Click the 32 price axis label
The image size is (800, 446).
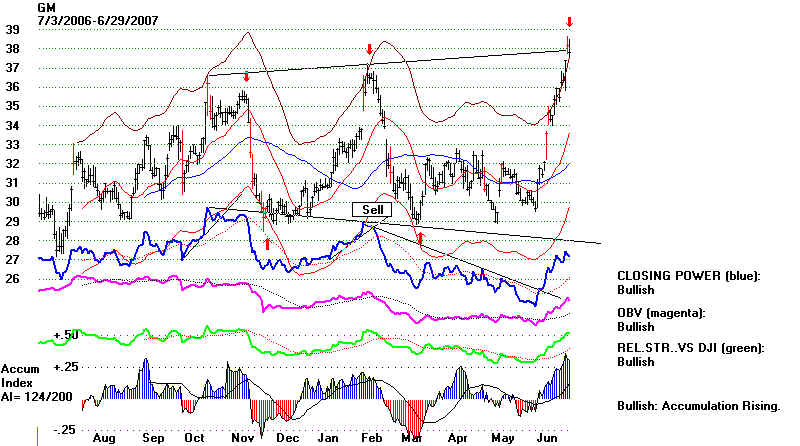tap(12, 164)
